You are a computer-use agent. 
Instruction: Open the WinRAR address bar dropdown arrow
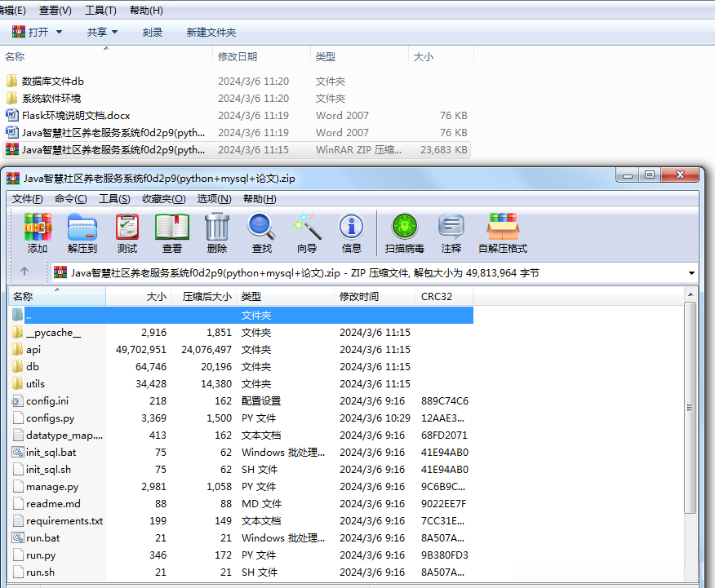[691, 273]
